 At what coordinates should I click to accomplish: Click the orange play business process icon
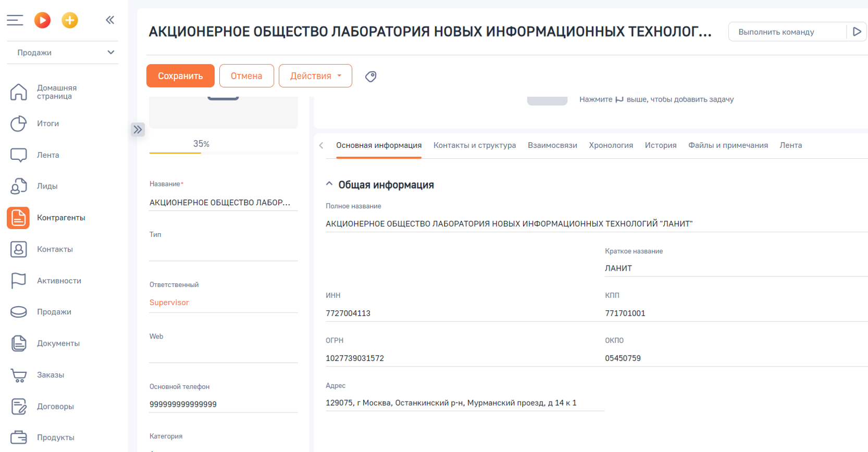click(42, 20)
